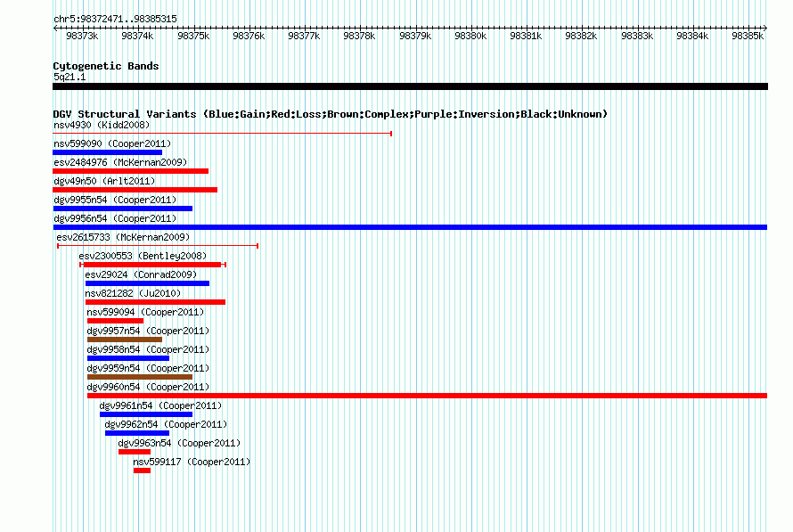Image resolution: width=793 pixels, height=532 pixels.
Task: Click the nsv599117 short red bar
Action: click(x=142, y=471)
